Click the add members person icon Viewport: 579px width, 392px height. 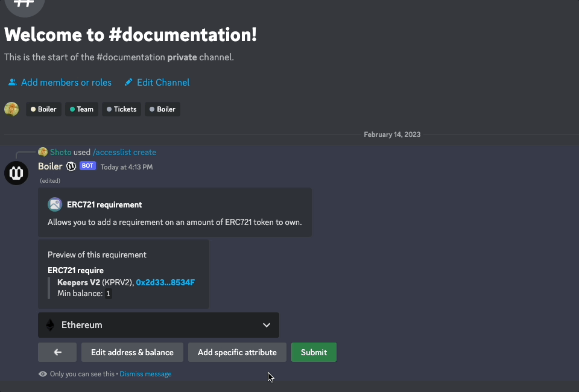[x=12, y=83]
